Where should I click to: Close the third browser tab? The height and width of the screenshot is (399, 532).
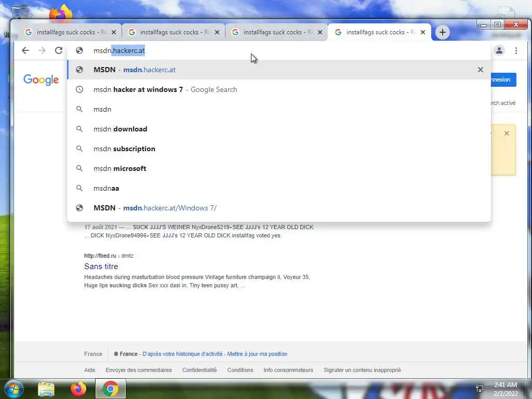click(320, 32)
